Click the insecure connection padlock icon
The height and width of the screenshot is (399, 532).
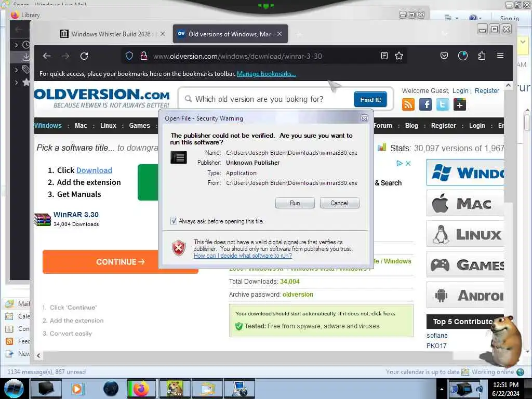coord(143,56)
